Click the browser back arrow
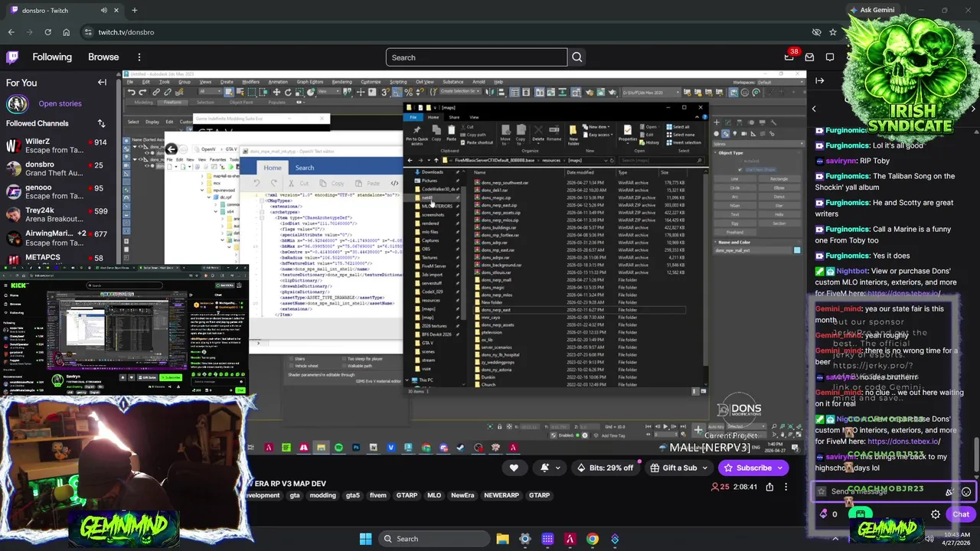This screenshot has width=980, height=551. (11, 32)
